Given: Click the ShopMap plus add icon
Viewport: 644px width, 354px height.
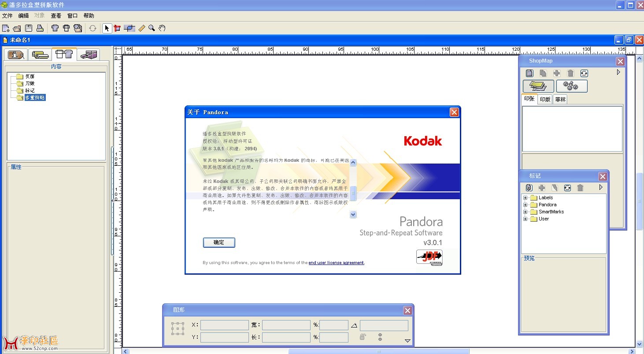Looking at the screenshot, I should pos(557,73).
